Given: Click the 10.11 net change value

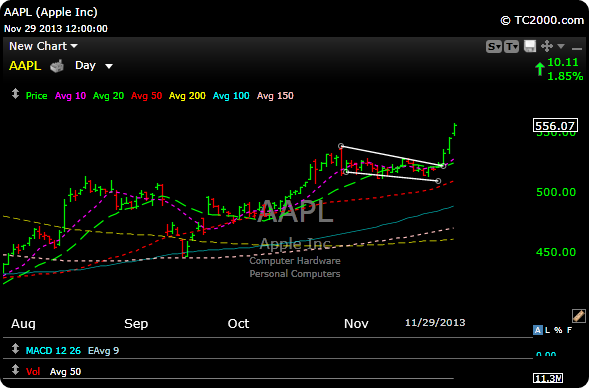Looking at the screenshot, I should click(563, 62).
